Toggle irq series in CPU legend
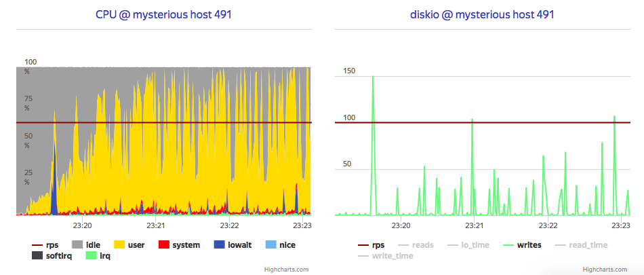 (98, 256)
